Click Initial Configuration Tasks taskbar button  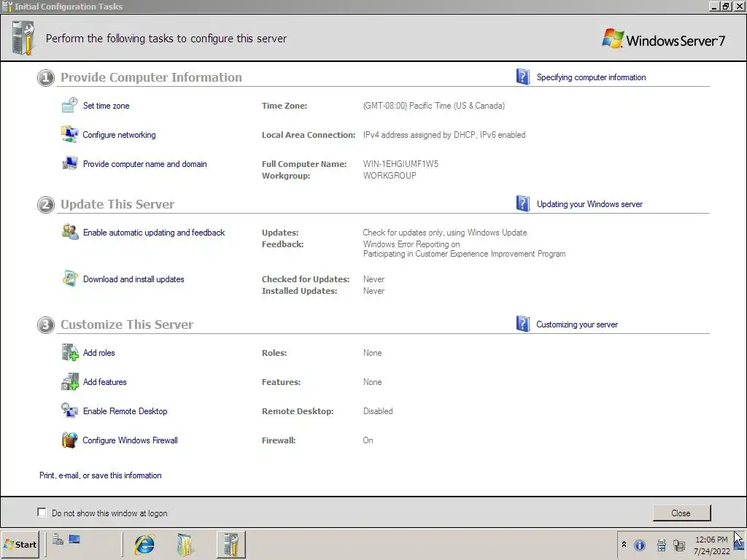coord(231,544)
